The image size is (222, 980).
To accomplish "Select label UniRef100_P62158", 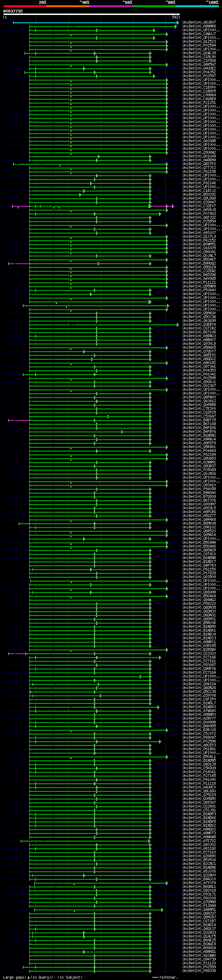I will [x=199, y=172].
